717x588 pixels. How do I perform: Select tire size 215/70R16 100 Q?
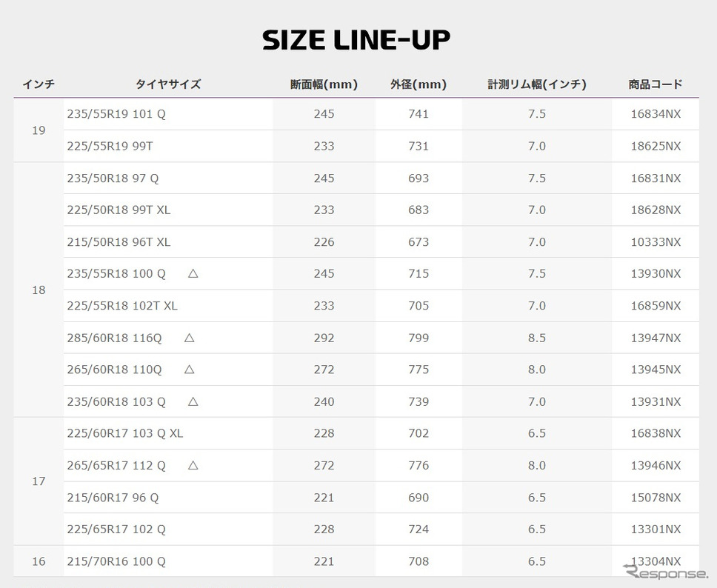point(116,561)
